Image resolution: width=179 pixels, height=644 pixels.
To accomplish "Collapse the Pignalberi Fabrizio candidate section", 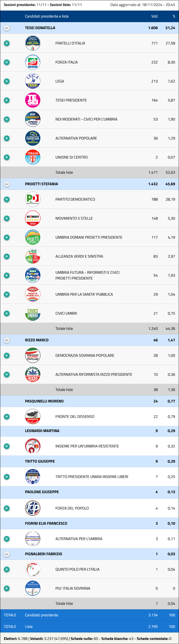I will click(7, 554).
